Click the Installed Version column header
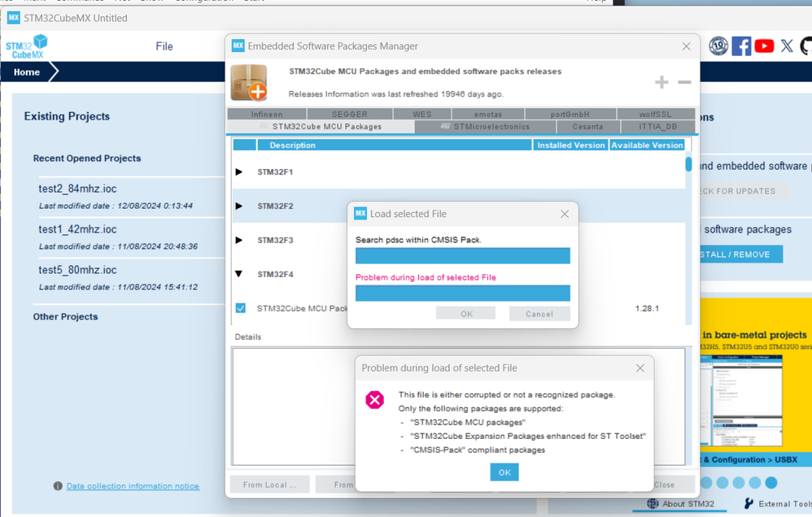This screenshot has height=517, width=812. (570, 145)
